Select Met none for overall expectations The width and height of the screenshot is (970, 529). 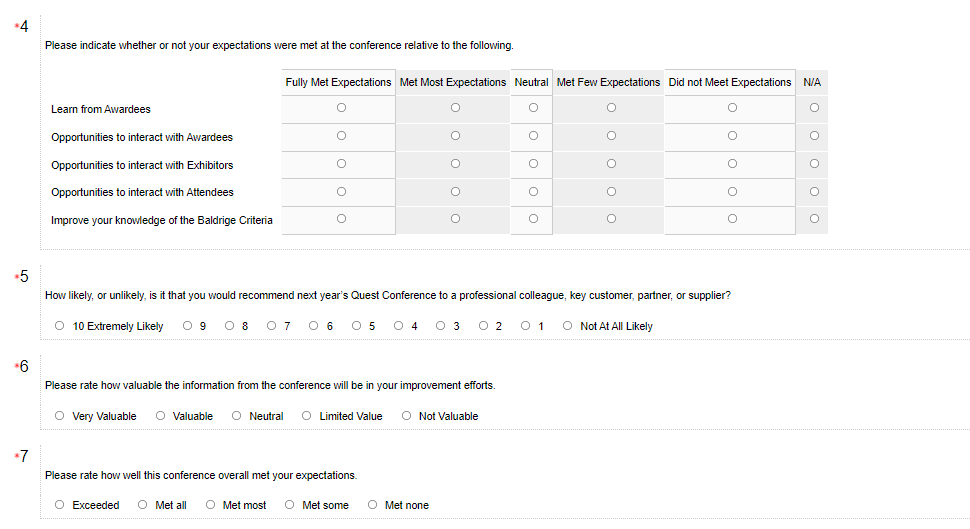tap(373, 504)
